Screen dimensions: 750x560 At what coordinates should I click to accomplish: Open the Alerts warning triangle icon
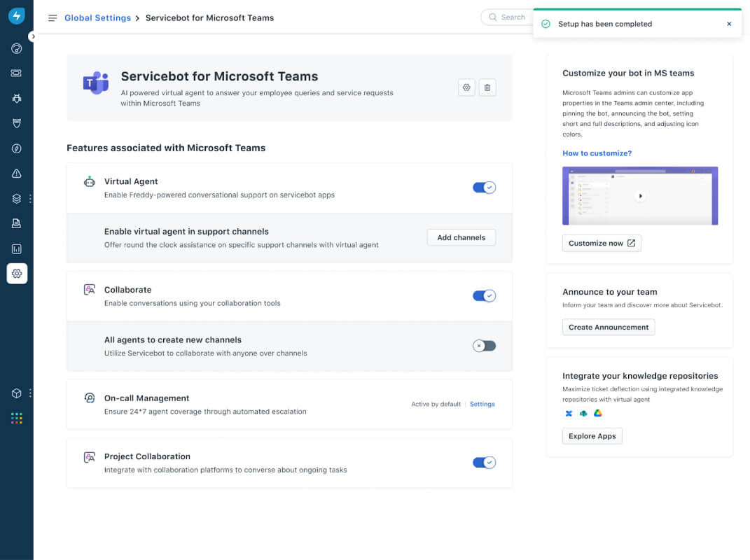17,174
